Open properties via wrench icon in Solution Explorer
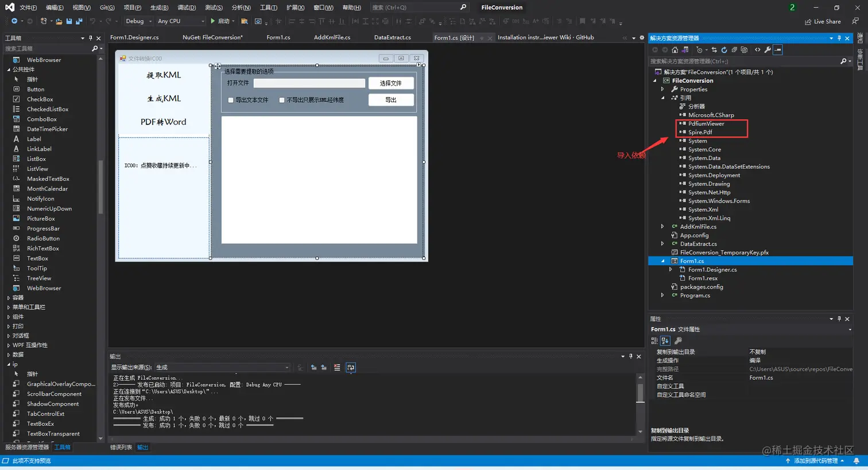This screenshot has height=470, width=868. pyautogui.click(x=768, y=50)
